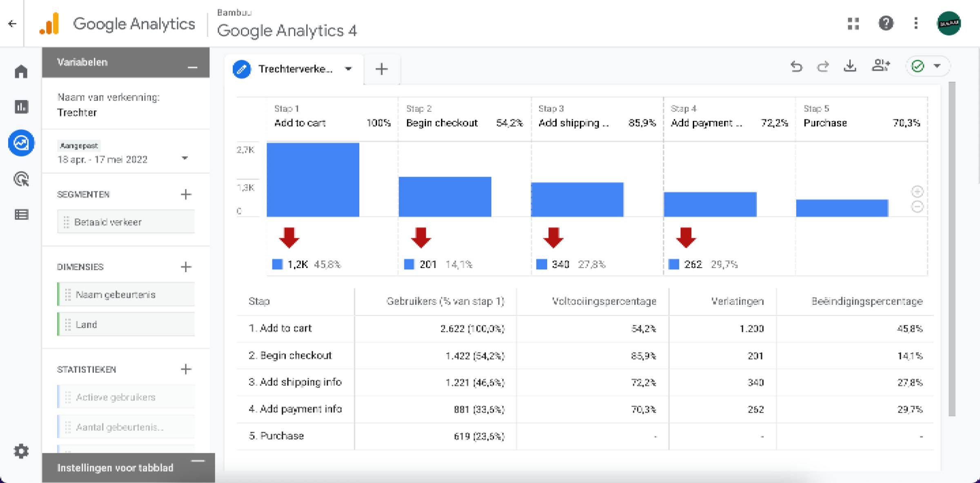The height and width of the screenshot is (483, 980).
Task: Open the Home icon in left sidebar
Action: click(x=21, y=72)
